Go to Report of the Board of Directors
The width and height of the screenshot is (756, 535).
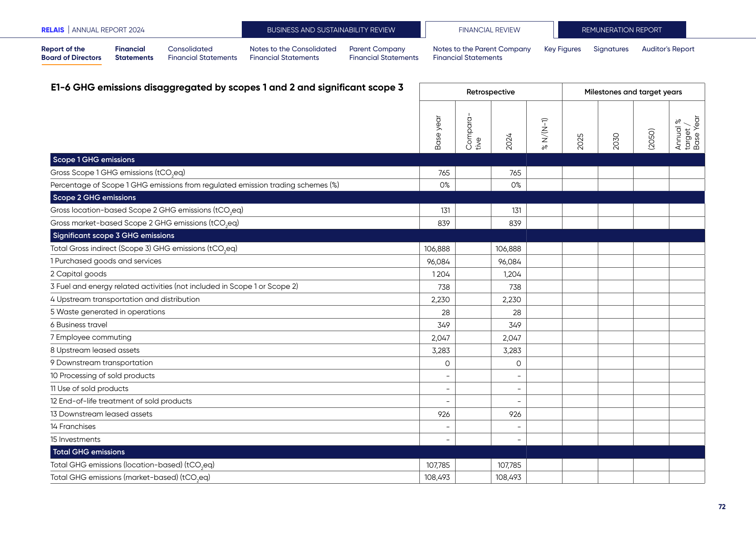(x=71, y=53)
